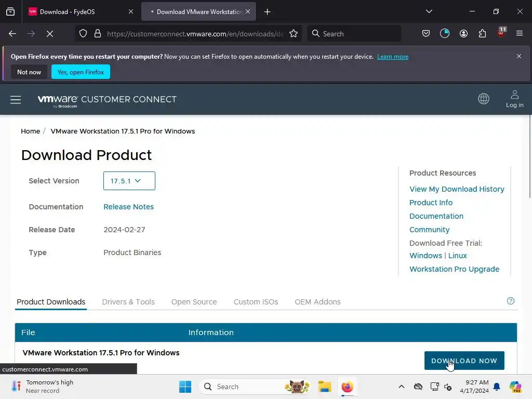Open the language globe icon on VMware header
This screenshot has width=532, height=399.
[484, 99]
